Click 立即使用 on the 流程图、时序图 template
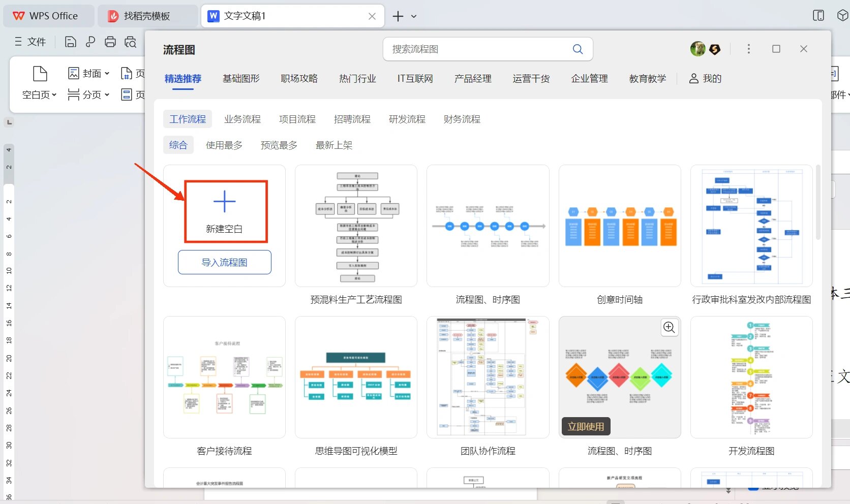The height and width of the screenshot is (504, 850). [586, 426]
